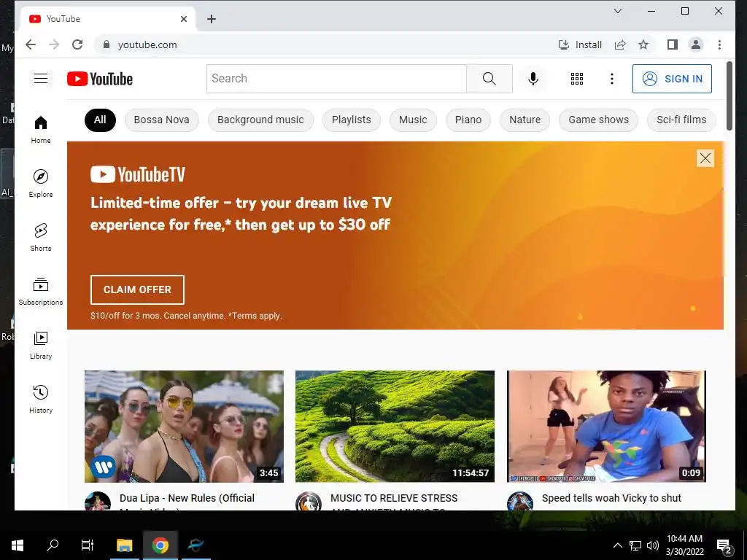Select the Game shows chip

(598, 120)
